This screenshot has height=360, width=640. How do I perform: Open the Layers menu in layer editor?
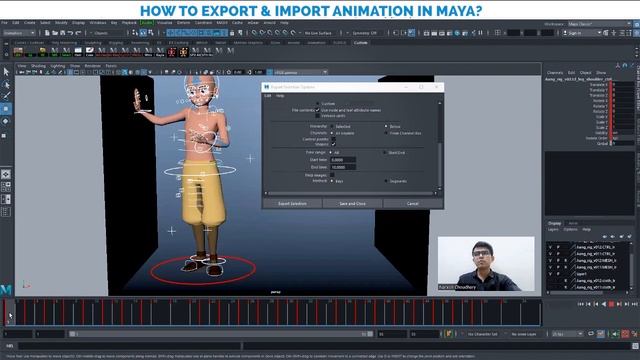pyautogui.click(x=553, y=229)
